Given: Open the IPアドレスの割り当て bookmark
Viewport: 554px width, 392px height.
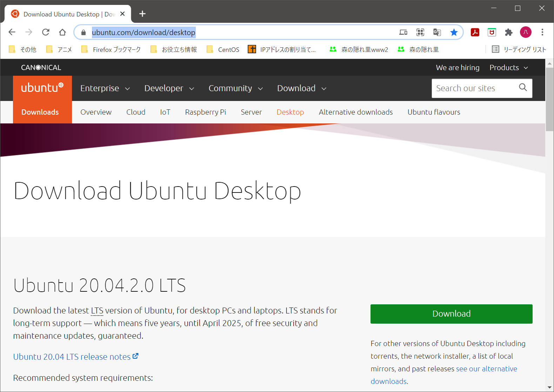Looking at the screenshot, I should pos(282,49).
